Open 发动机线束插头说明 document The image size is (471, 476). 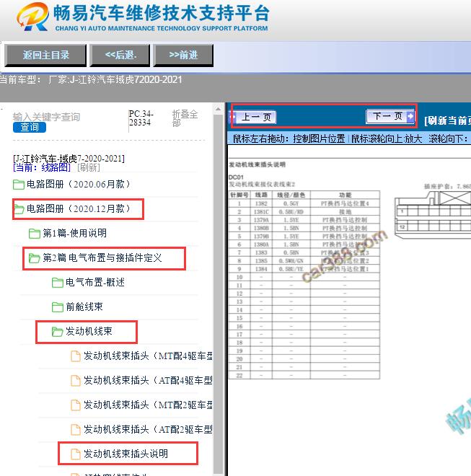(126, 454)
